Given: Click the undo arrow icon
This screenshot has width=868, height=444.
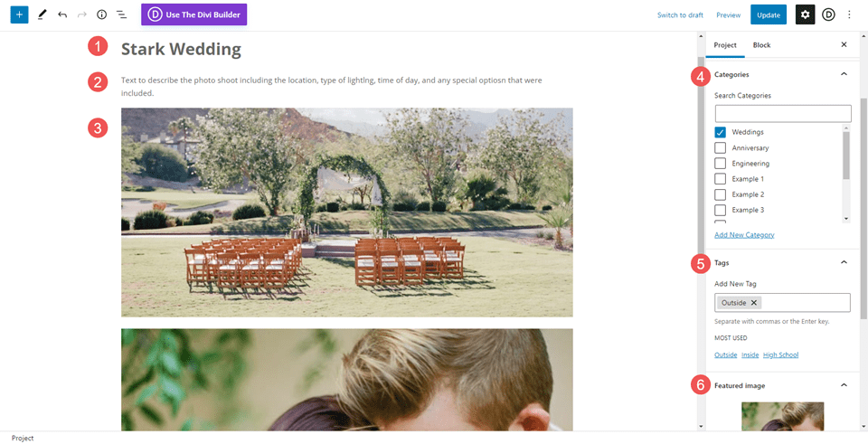Looking at the screenshot, I should [62, 14].
